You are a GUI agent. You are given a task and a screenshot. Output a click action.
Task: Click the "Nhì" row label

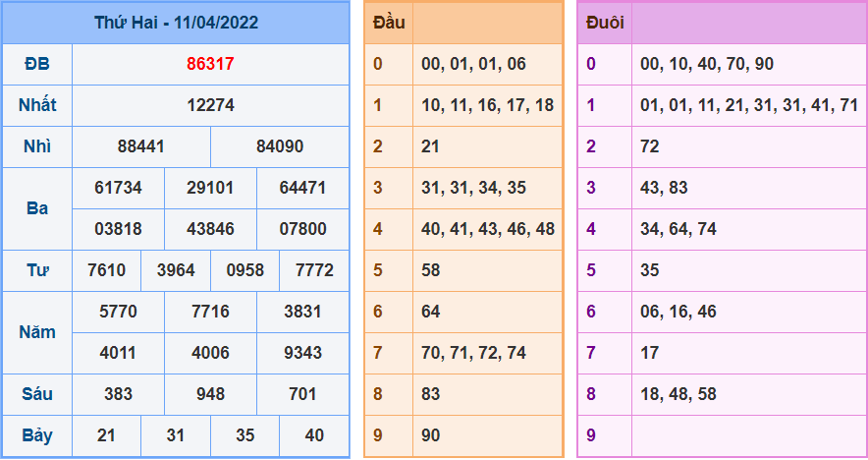click(x=37, y=146)
